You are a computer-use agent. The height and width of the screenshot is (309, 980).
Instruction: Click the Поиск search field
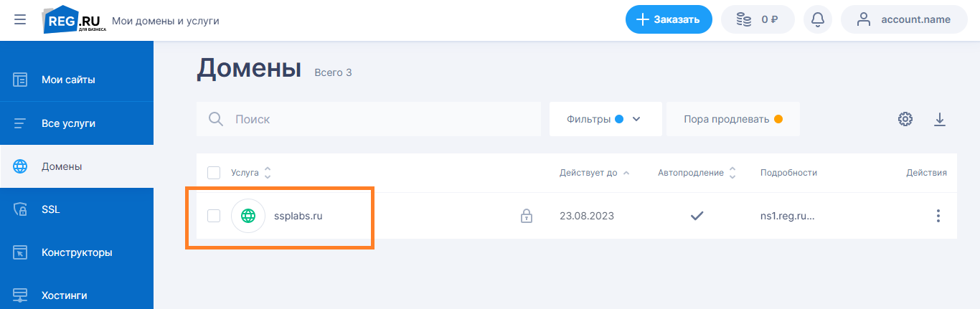pos(369,119)
